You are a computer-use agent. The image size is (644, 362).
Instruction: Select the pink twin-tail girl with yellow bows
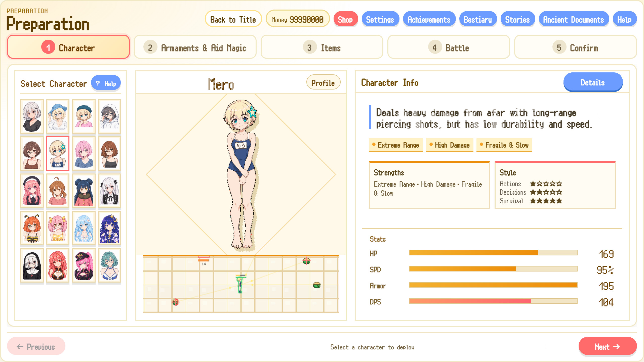pos(58,228)
